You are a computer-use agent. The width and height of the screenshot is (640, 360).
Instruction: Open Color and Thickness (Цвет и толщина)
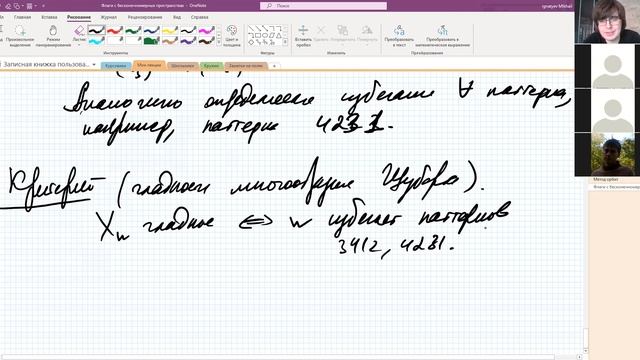(x=231, y=36)
